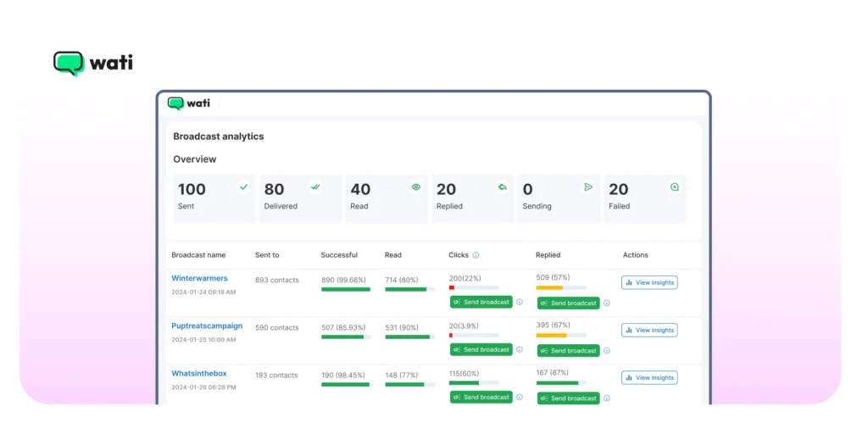Click the large wati logo at top left
The width and height of the screenshot is (868, 434).
[93, 63]
